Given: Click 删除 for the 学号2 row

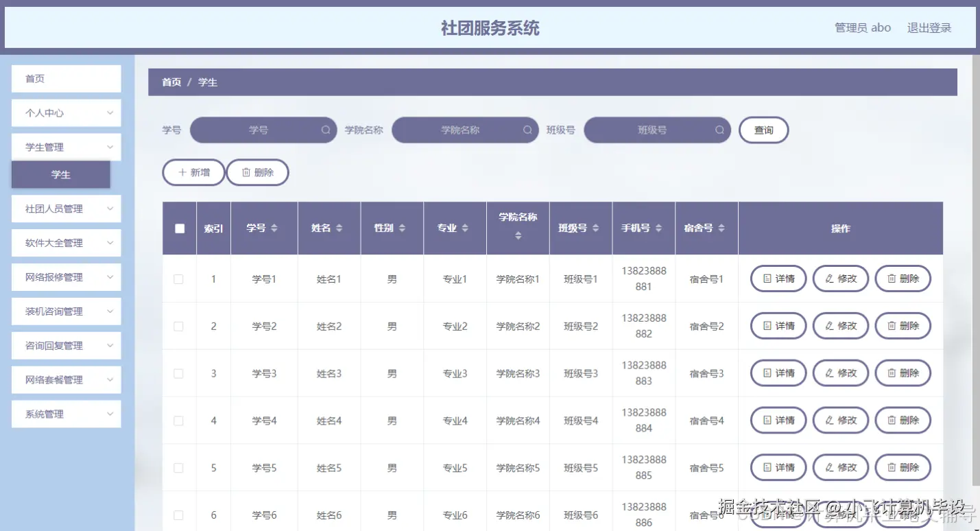Looking at the screenshot, I should tap(903, 326).
